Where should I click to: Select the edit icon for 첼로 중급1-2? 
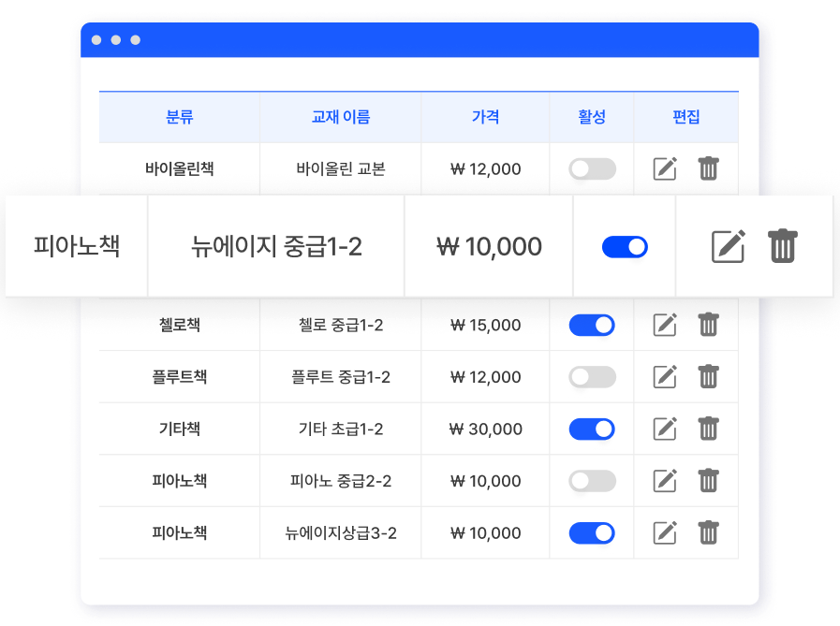pyautogui.click(x=665, y=325)
